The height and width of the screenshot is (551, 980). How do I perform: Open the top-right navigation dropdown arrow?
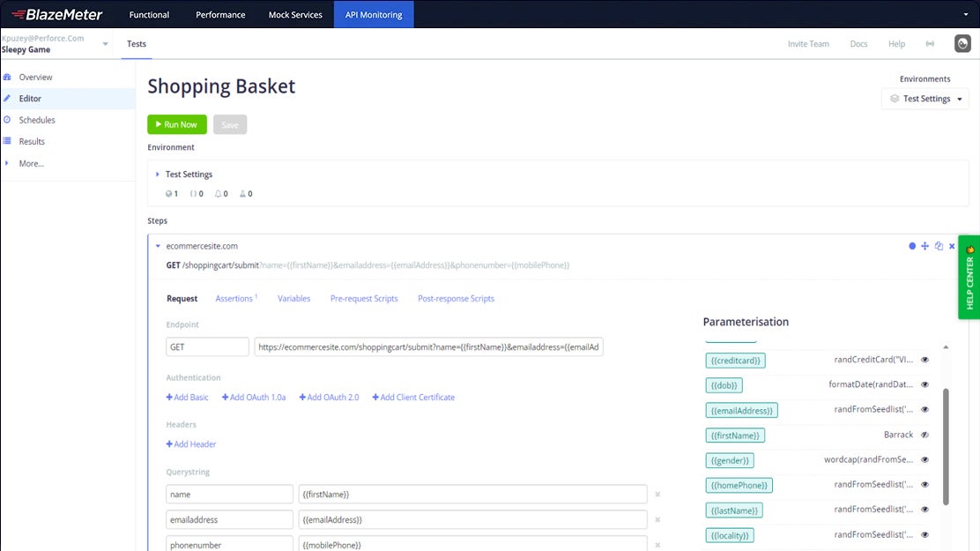click(x=966, y=14)
